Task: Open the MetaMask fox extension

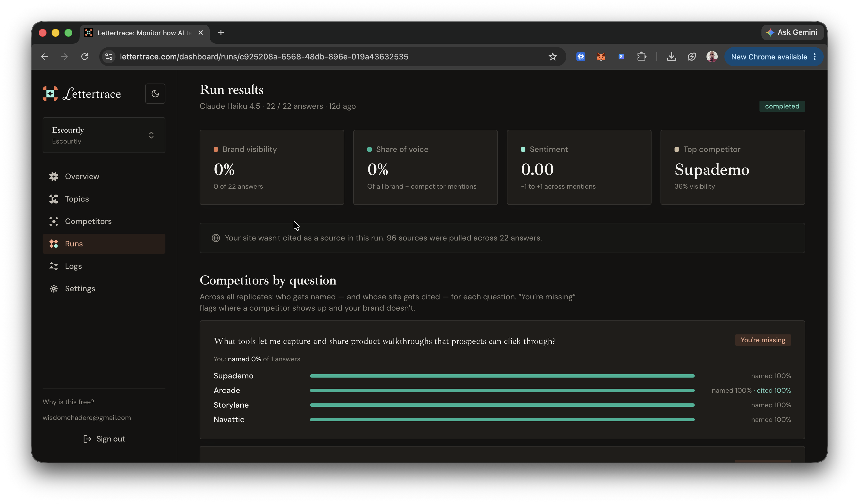Action: (x=601, y=57)
